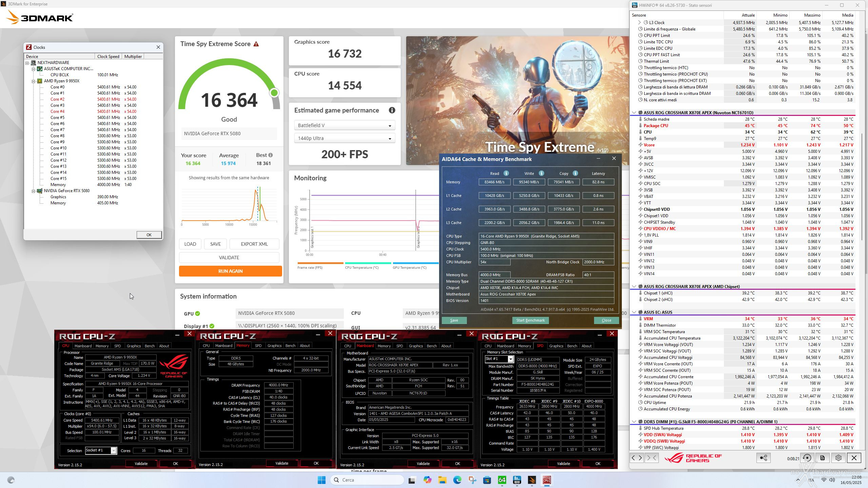
Task: Collapse the ASUS EC: ASUS sensor group
Action: pos(634,312)
